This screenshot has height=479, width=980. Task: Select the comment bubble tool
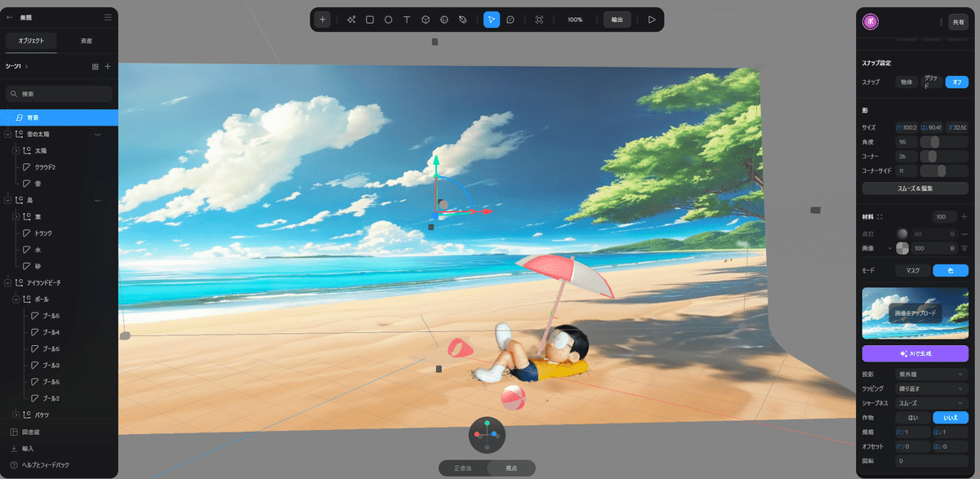pos(510,20)
